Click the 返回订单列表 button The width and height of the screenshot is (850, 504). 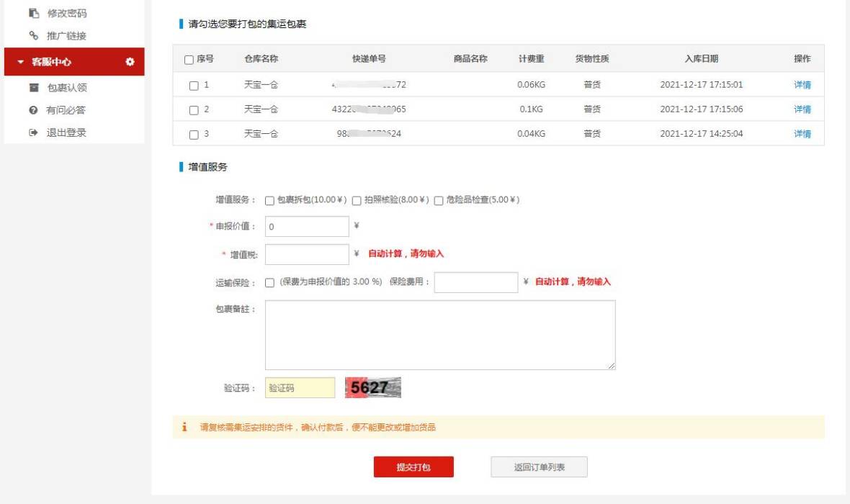pos(540,467)
